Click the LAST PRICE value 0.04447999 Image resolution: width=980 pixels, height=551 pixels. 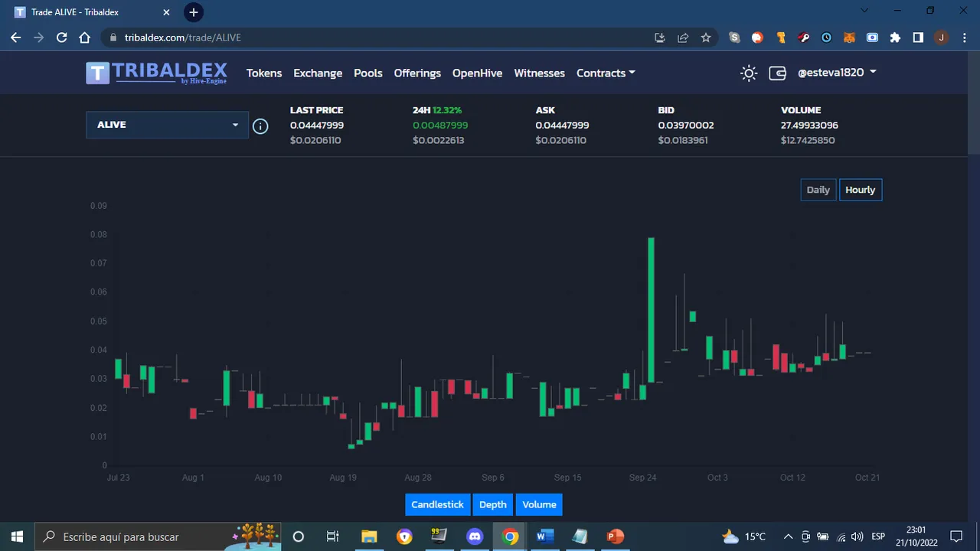pyautogui.click(x=316, y=126)
